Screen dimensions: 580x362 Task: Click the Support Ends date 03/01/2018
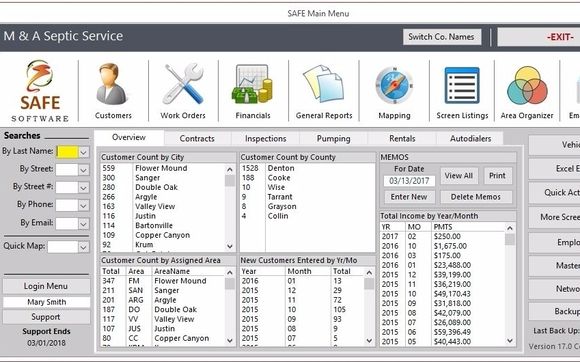pos(46,343)
